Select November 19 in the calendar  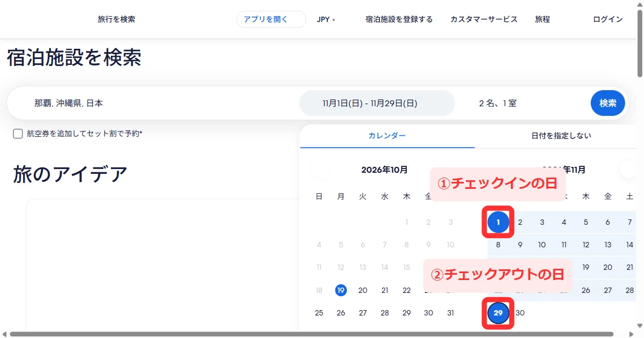pyautogui.click(x=586, y=267)
